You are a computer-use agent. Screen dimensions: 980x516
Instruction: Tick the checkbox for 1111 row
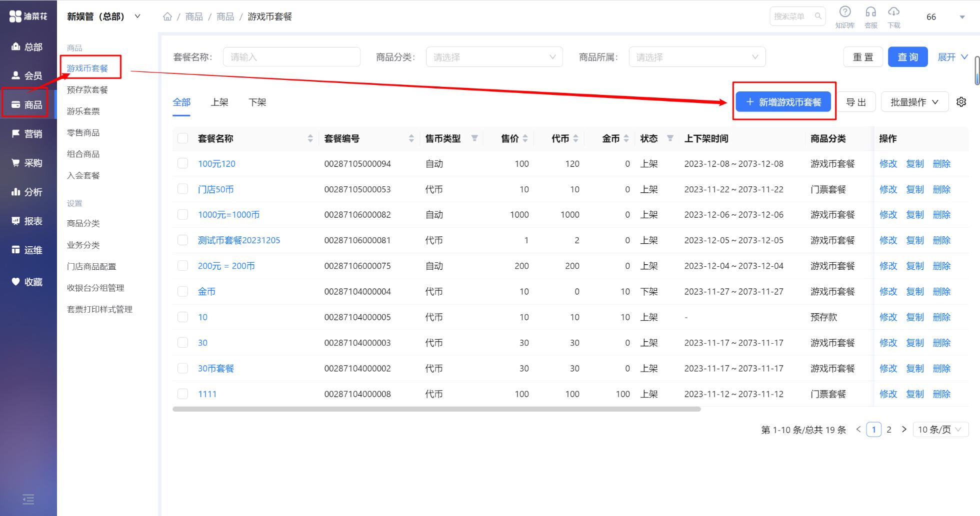(183, 394)
